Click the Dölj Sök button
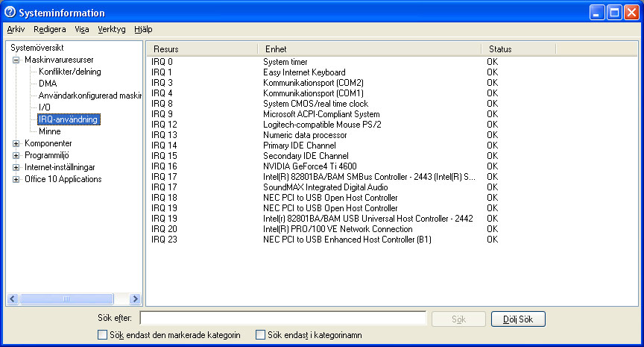Image resolution: width=644 pixels, height=347 pixels. 518,319
